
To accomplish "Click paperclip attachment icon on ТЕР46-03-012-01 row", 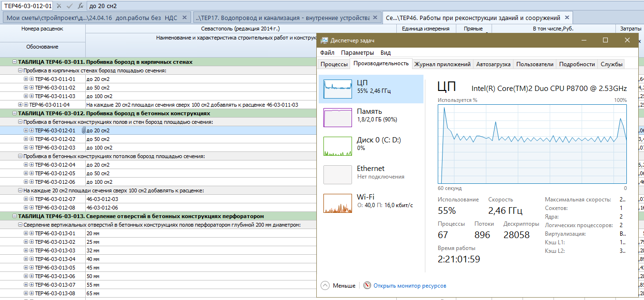I will pyautogui.click(x=83, y=130).
